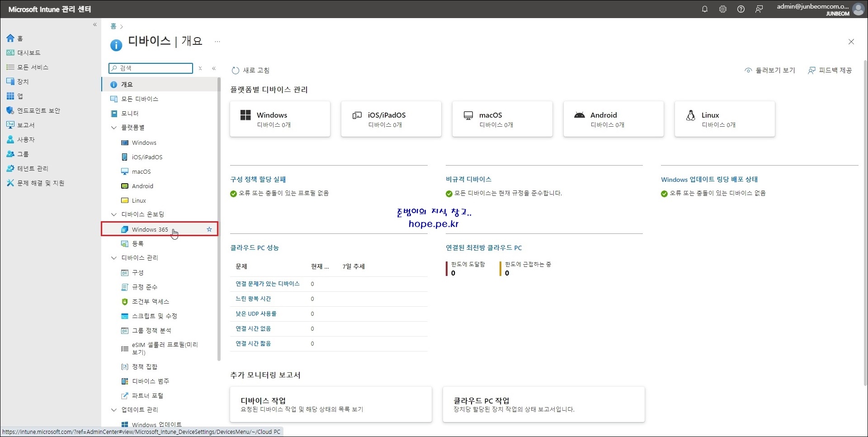Viewport: 868px width, 437px height.
Task: Select 개요 in the device menu
Action: pos(160,85)
